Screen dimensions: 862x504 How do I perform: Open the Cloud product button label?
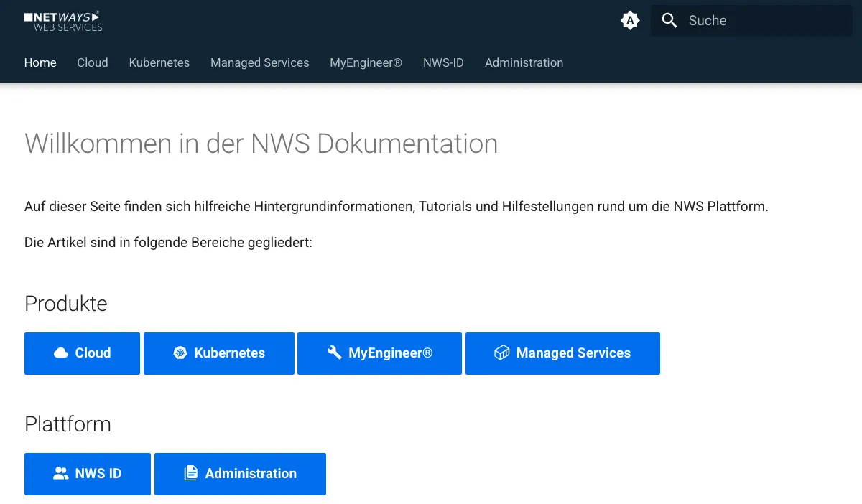click(x=93, y=353)
